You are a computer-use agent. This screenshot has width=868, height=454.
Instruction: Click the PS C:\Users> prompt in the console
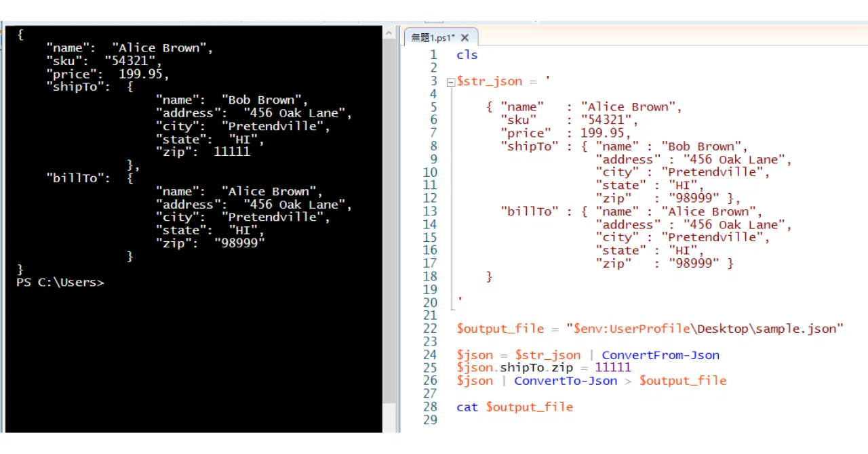(60, 283)
